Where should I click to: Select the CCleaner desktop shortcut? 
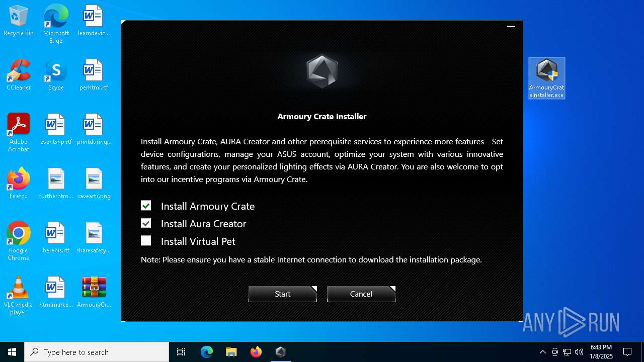click(19, 75)
